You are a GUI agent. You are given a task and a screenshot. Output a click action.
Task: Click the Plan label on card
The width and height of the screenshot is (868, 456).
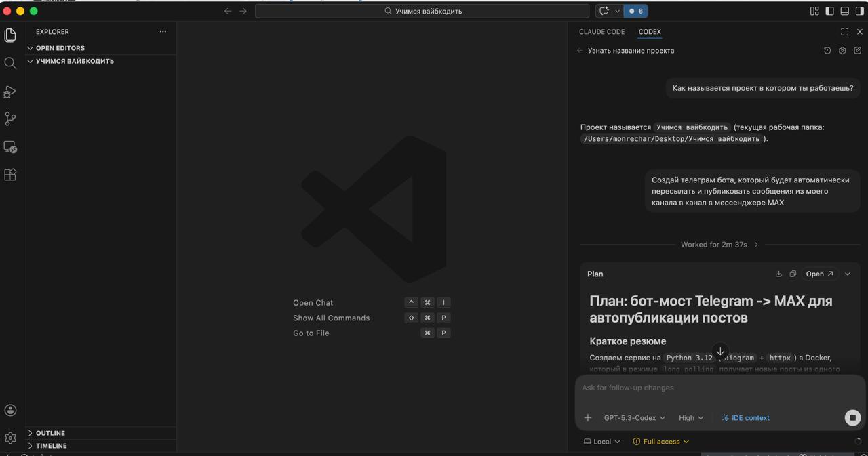click(595, 274)
